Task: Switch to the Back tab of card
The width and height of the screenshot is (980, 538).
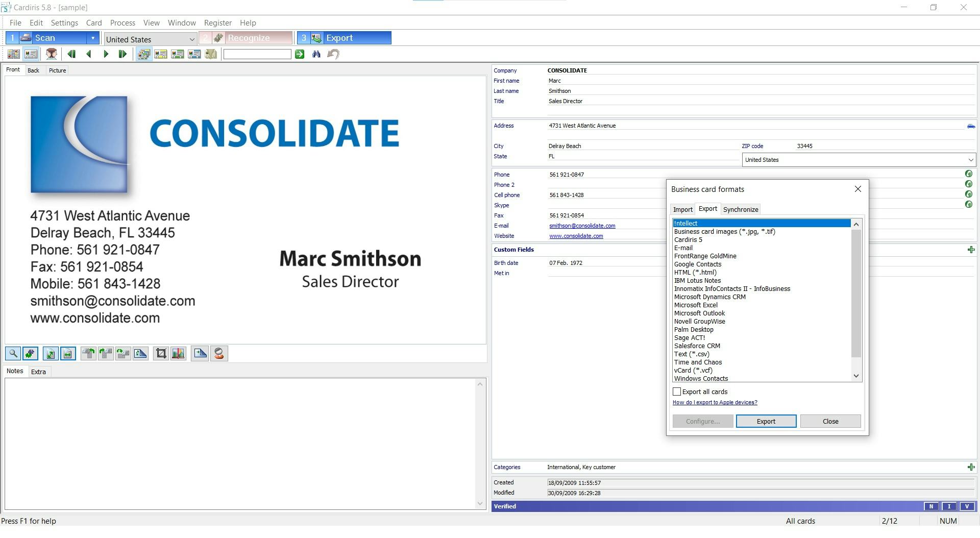Action: (33, 70)
